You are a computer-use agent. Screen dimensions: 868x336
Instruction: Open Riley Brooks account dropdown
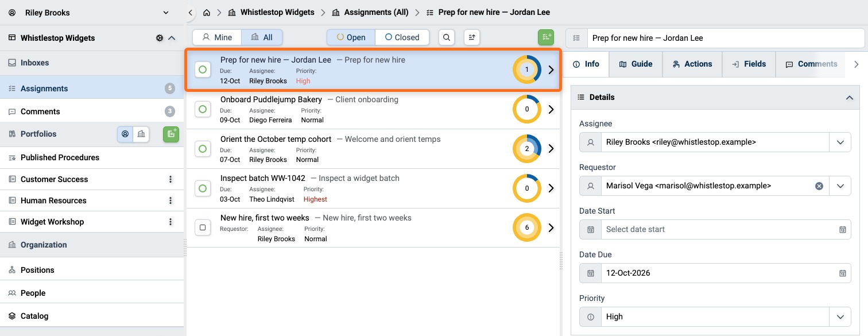click(166, 13)
